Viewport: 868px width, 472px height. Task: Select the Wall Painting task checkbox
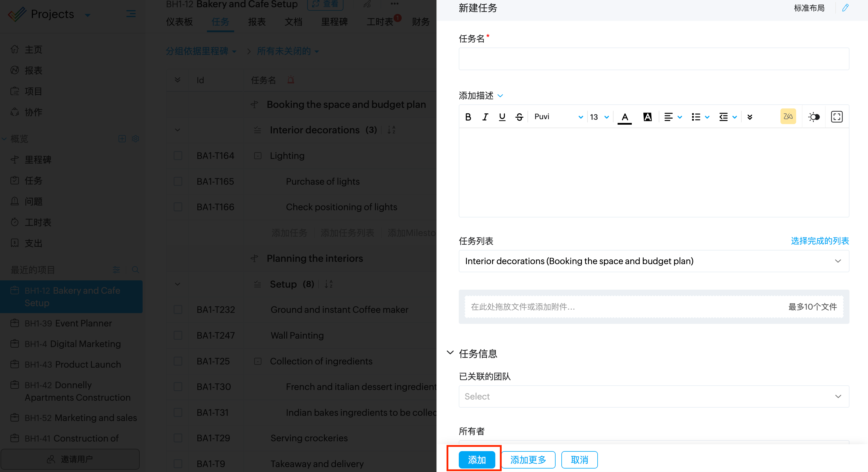click(178, 335)
